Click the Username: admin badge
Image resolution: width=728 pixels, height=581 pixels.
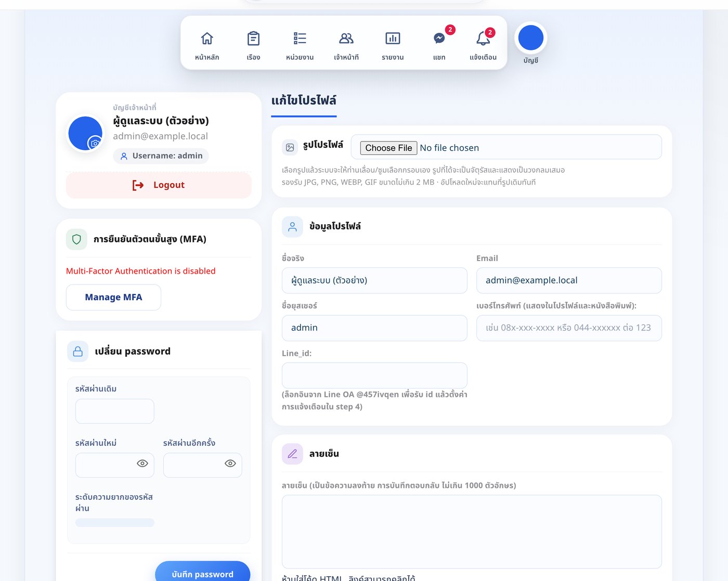[x=161, y=156]
